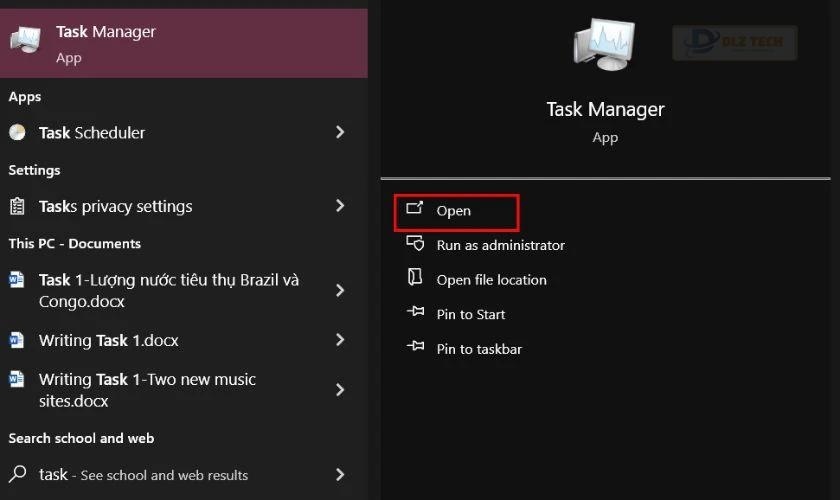Select the Task Manager best match result
The width and height of the screenshot is (840, 500).
point(184,43)
